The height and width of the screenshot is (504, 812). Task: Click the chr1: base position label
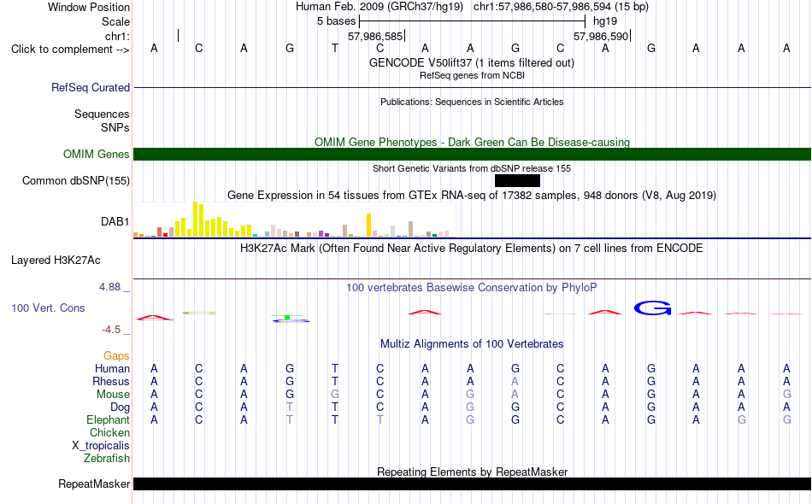point(117,36)
